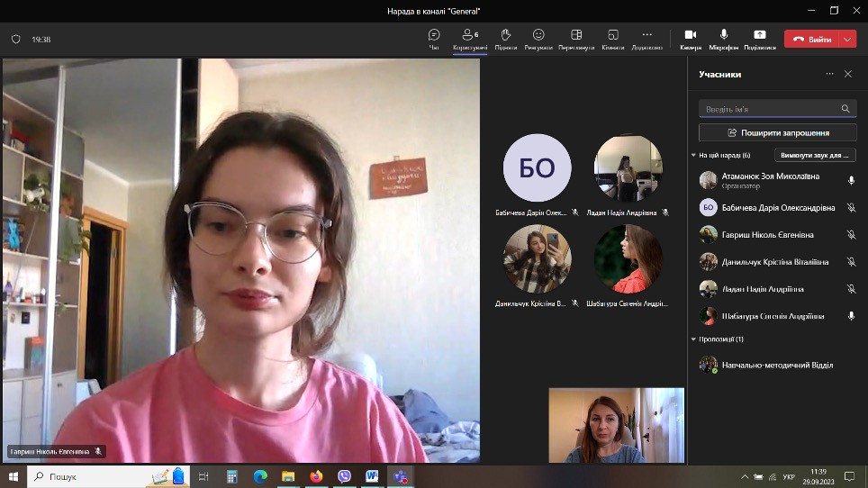Open the Reactions menu
The image size is (868, 488).
[538, 40]
